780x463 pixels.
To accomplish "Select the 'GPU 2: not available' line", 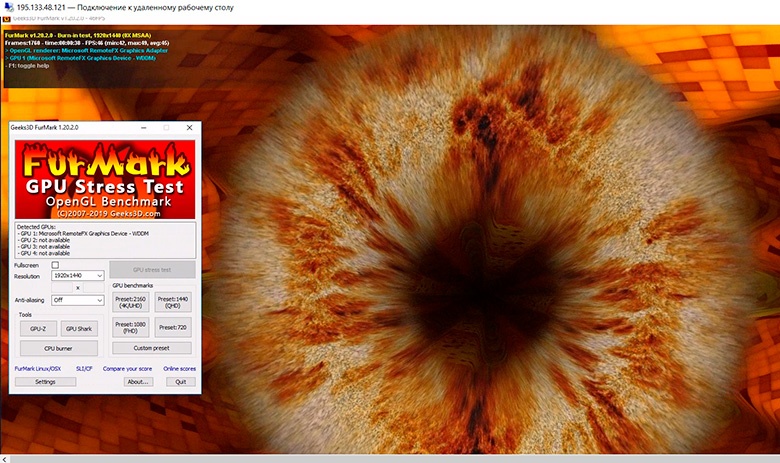I will click(x=45, y=240).
